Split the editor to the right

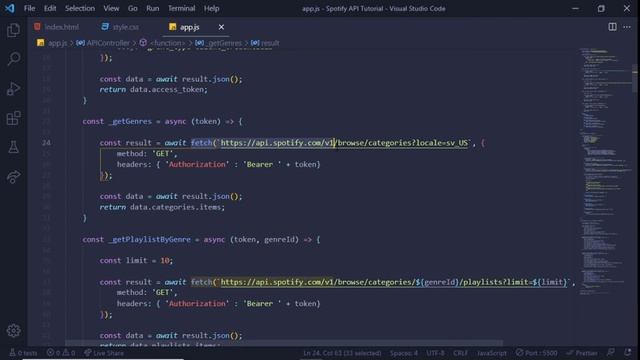coord(612,27)
